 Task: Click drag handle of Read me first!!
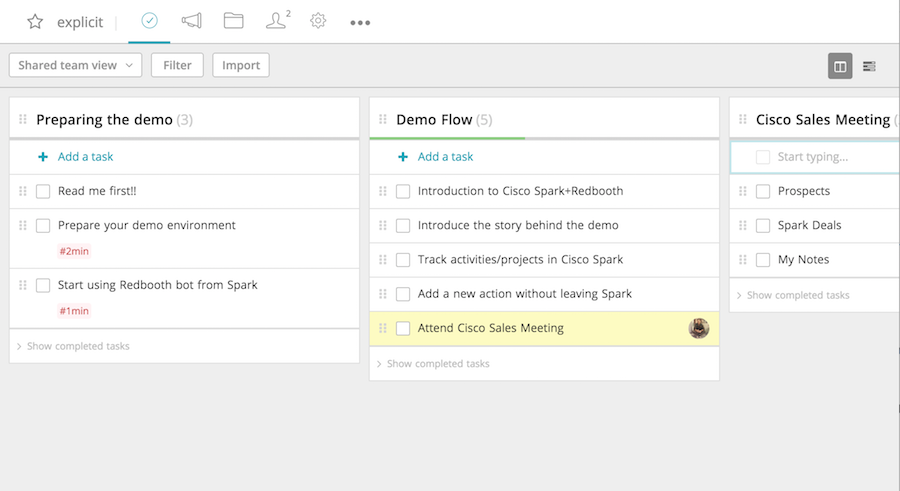point(23,191)
